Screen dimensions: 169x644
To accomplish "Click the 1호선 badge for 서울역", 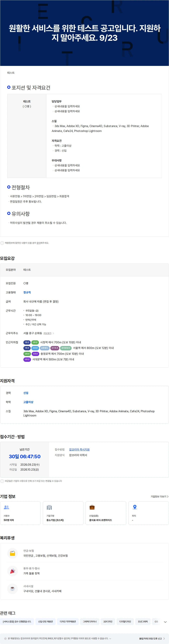I will tap(27, 348).
